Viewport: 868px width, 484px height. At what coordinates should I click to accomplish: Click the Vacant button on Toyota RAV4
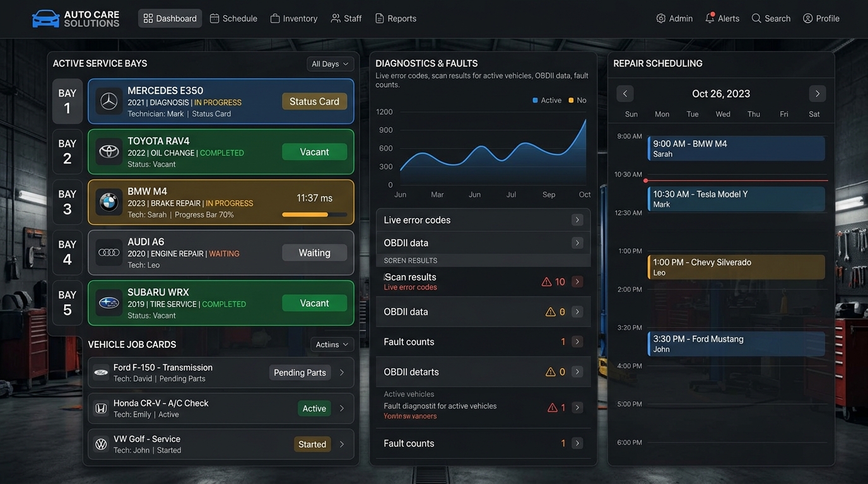pos(314,152)
